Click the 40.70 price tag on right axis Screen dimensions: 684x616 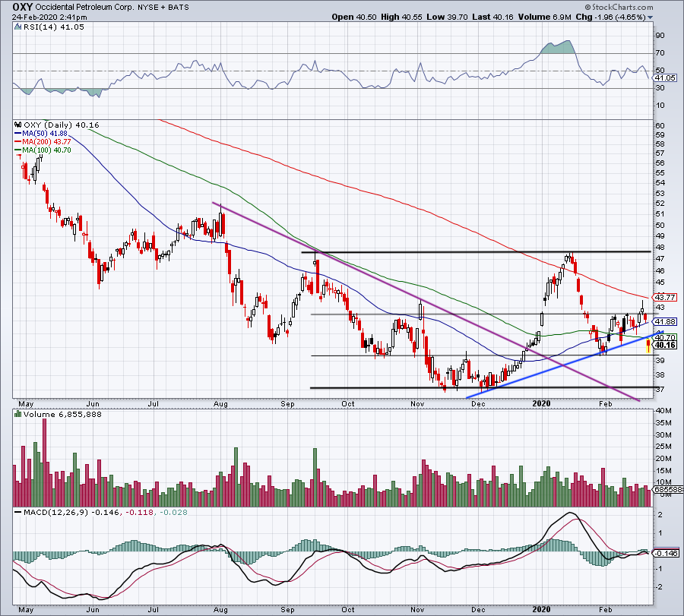coord(666,337)
